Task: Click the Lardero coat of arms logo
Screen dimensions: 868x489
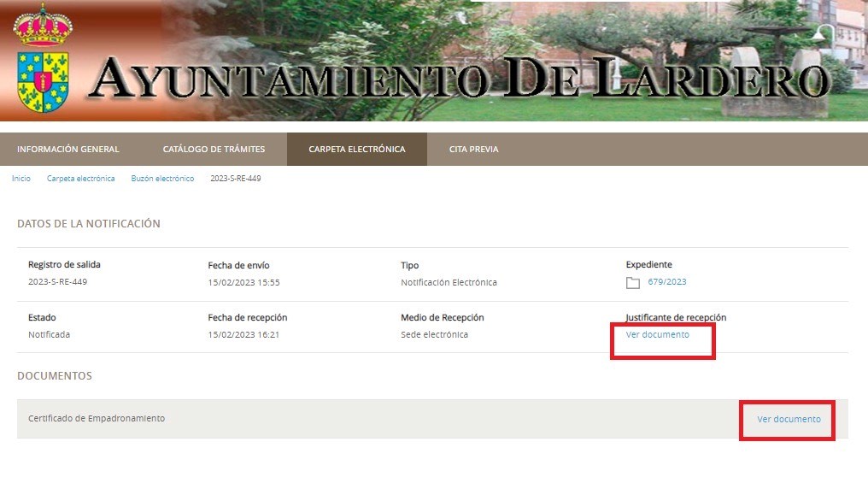Action: 43,60
